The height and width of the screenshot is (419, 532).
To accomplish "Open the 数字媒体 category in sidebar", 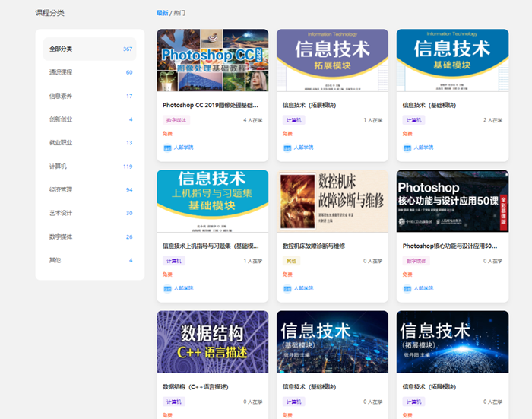I will [90, 237].
